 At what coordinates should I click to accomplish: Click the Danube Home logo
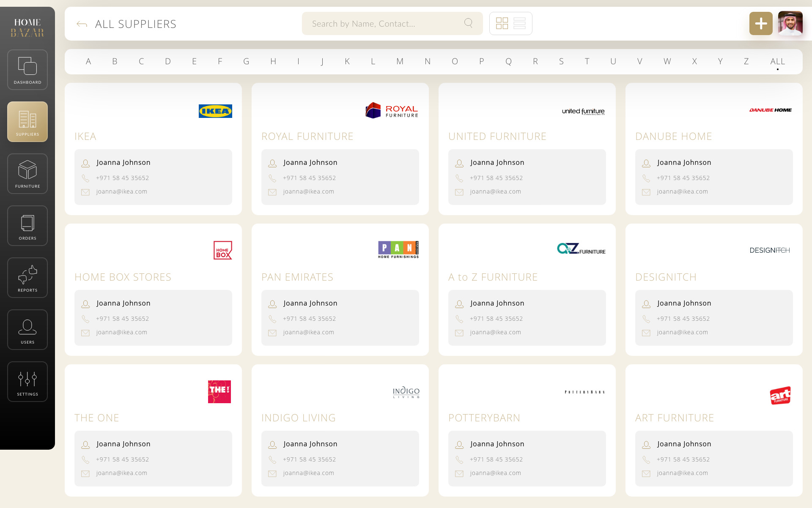coord(770,110)
